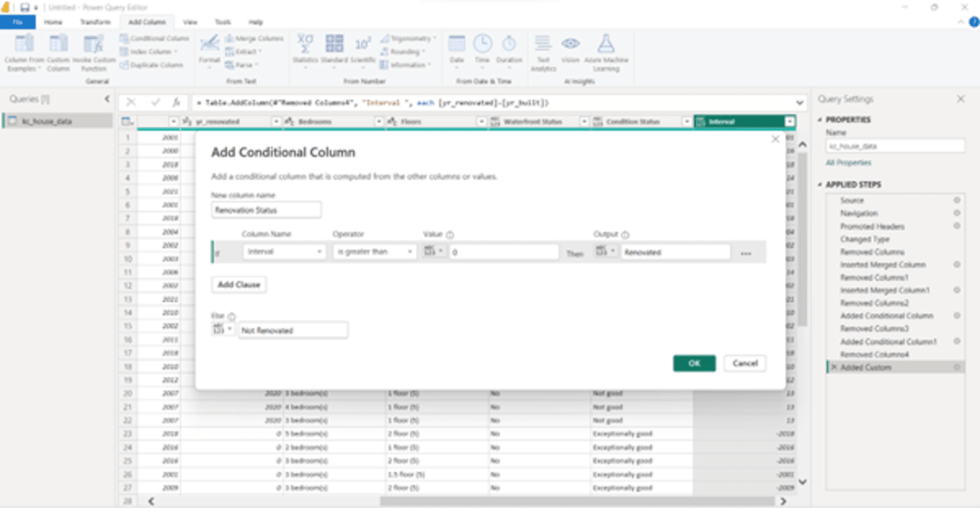
Task: Select the Changed Type applied step
Action: (865, 239)
